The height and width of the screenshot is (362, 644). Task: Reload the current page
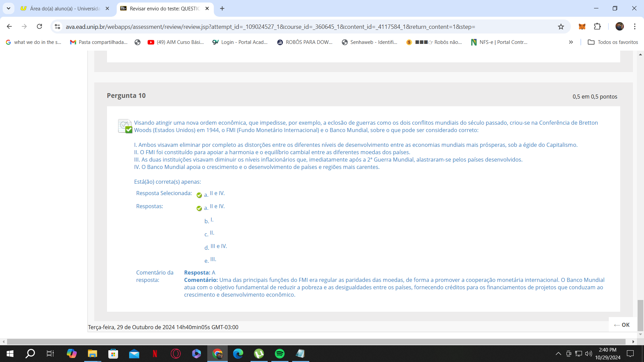point(39,27)
